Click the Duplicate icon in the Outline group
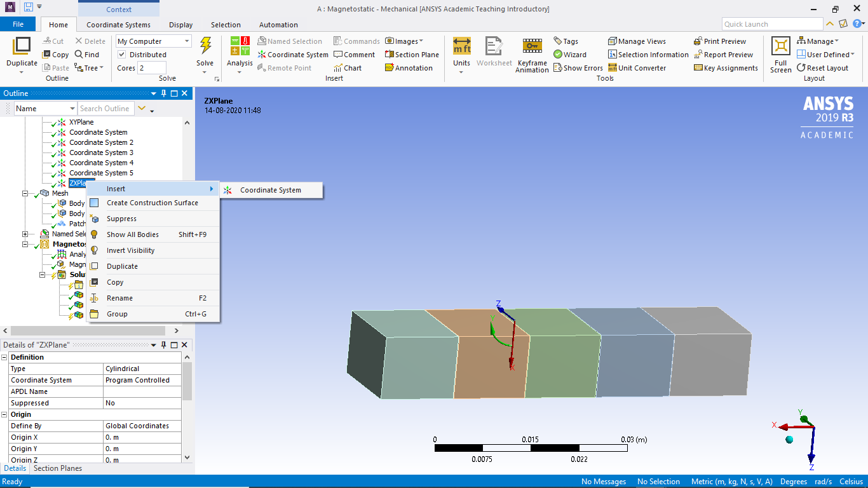Image resolution: width=868 pixels, height=488 pixels. (22, 46)
